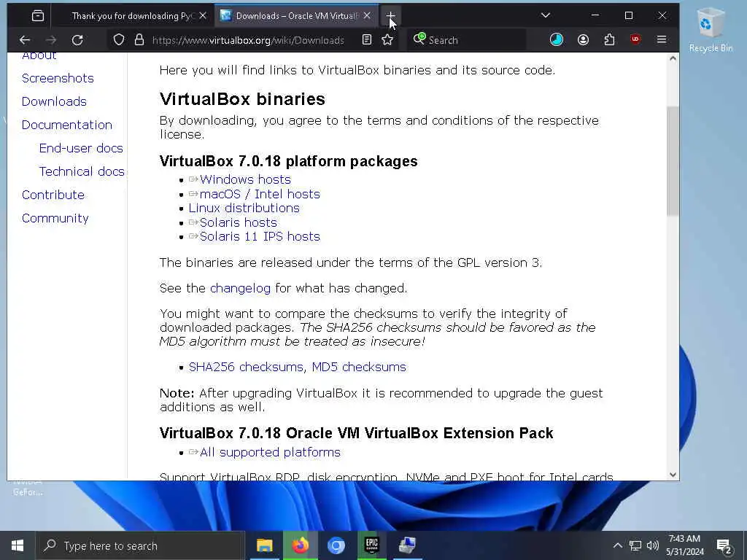Image resolution: width=747 pixels, height=560 pixels.
Task: Expand the list all tabs chevron
Action: pos(546,16)
